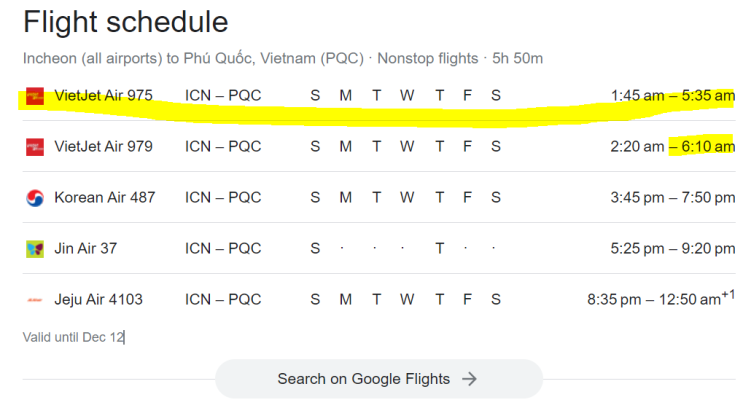Click the Jin Air 37 butterfly logo
Image resolution: width=743 pixels, height=408 pixels.
pyautogui.click(x=35, y=249)
